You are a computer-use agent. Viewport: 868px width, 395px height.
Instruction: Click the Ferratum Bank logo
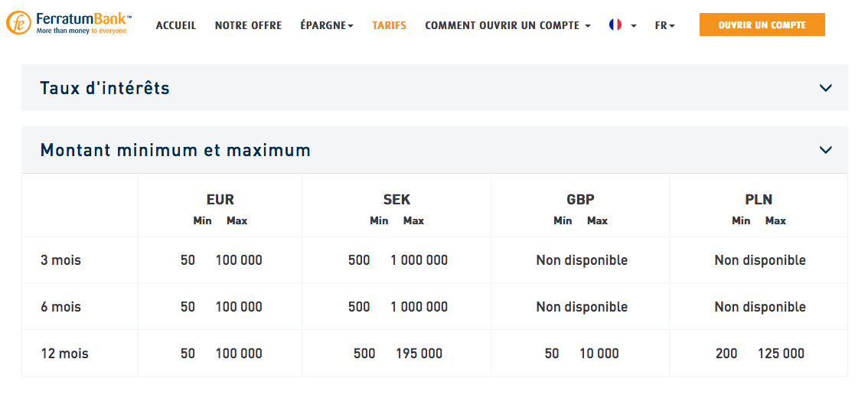[69, 24]
